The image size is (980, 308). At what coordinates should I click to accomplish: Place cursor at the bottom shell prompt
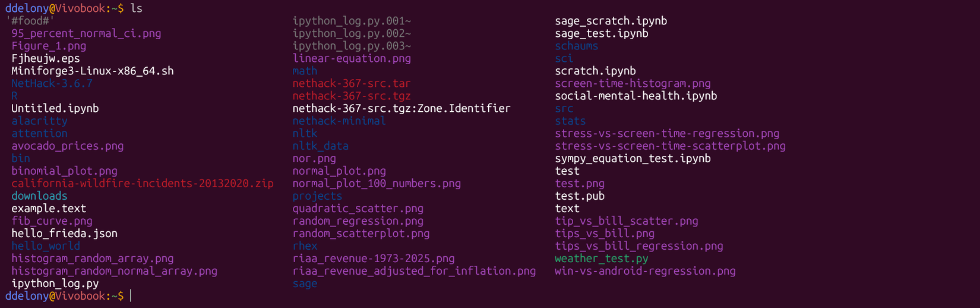(130, 296)
